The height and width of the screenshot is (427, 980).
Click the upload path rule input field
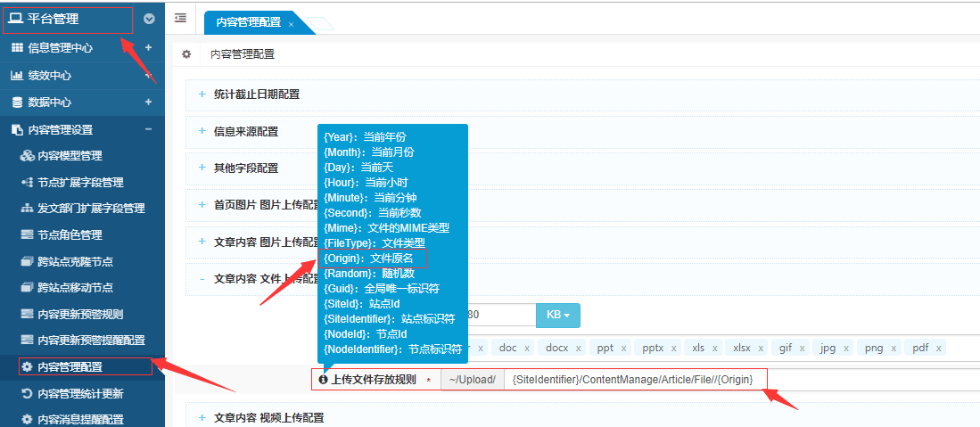[x=633, y=381]
